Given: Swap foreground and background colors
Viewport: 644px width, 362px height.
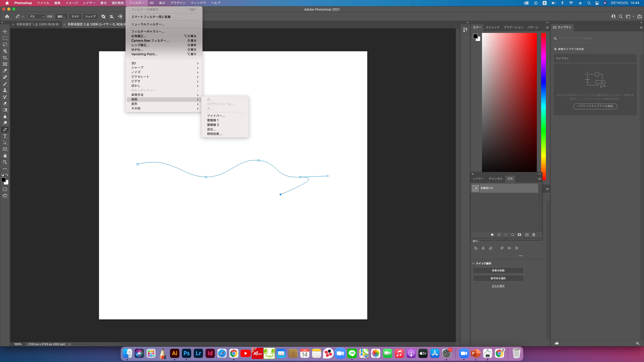Looking at the screenshot, I should tap(7, 175).
